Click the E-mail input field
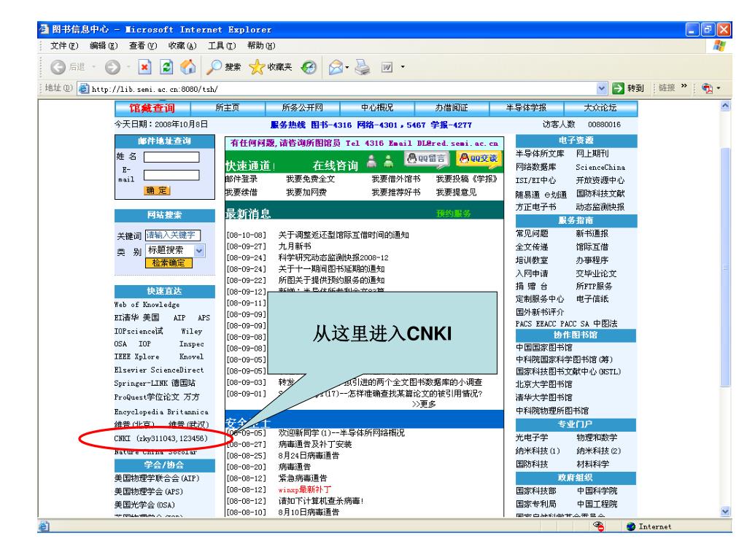This screenshot has height=560, width=747. click(x=171, y=175)
